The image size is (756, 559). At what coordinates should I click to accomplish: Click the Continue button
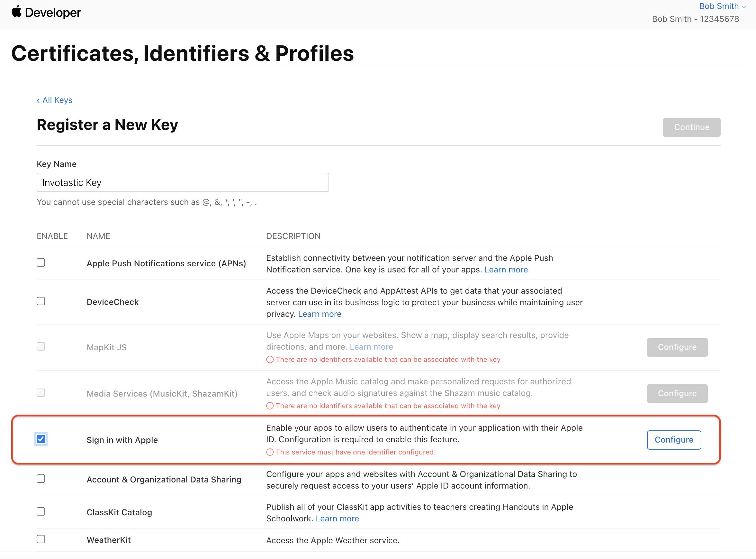click(691, 127)
